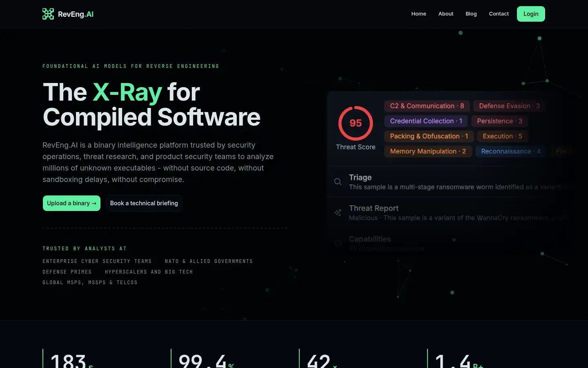Go to the Blog page

[471, 14]
